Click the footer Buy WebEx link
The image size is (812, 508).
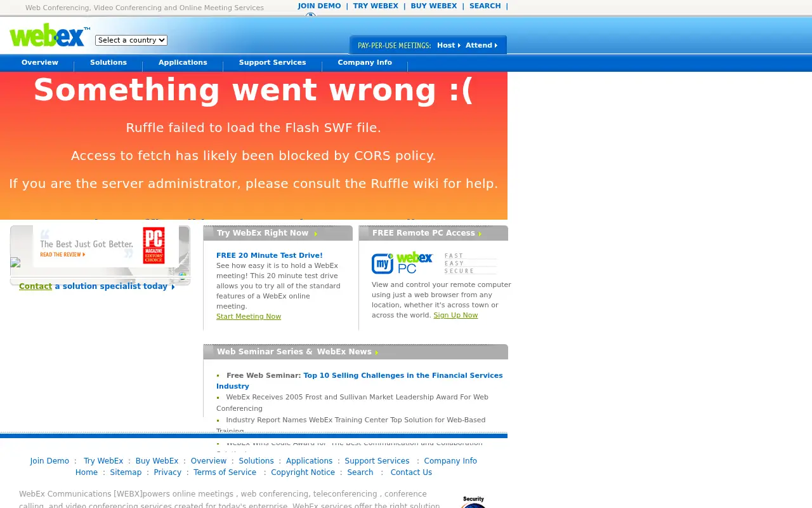(157, 461)
